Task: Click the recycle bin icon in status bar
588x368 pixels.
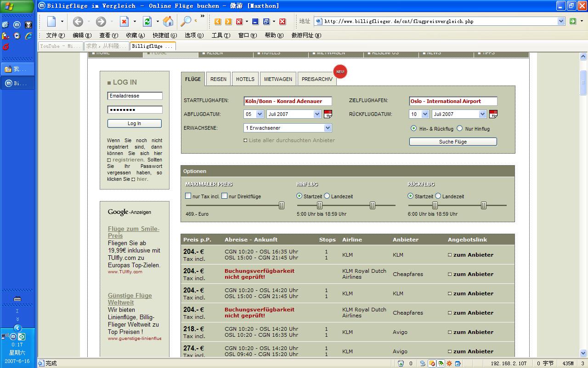Action: point(401,363)
